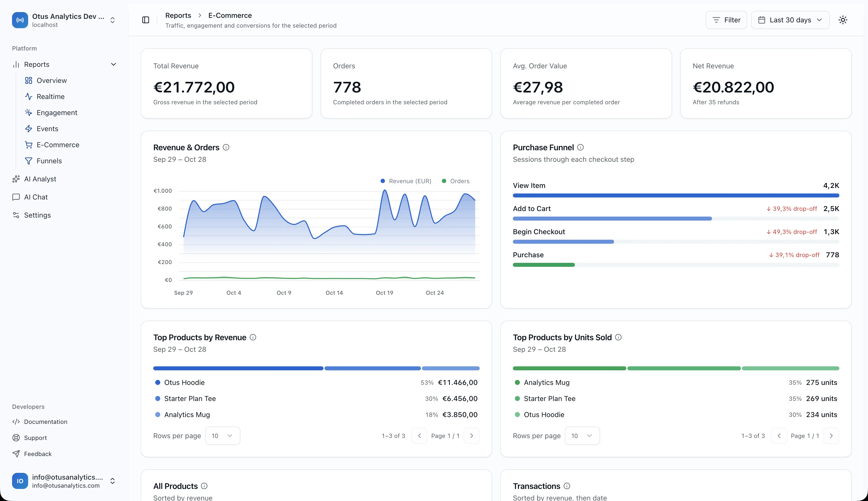Click the Overview grid icon in sidebar
868x501 pixels.
click(x=29, y=80)
